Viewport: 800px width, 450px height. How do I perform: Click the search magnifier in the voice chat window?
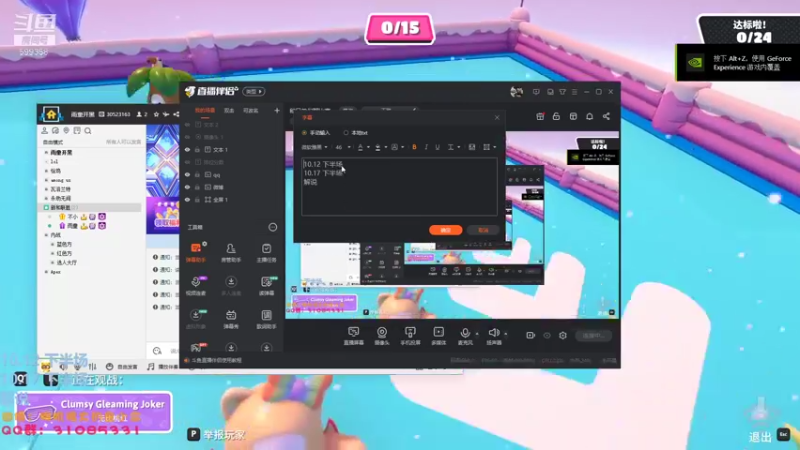88,131
